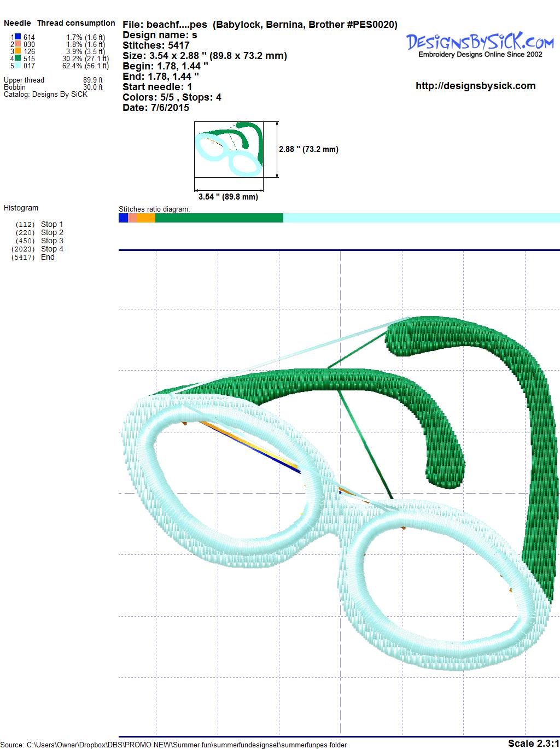Choose the light cyan needle 5 swatch
This screenshot has height=749, width=560.
click(x=17, y=66)
